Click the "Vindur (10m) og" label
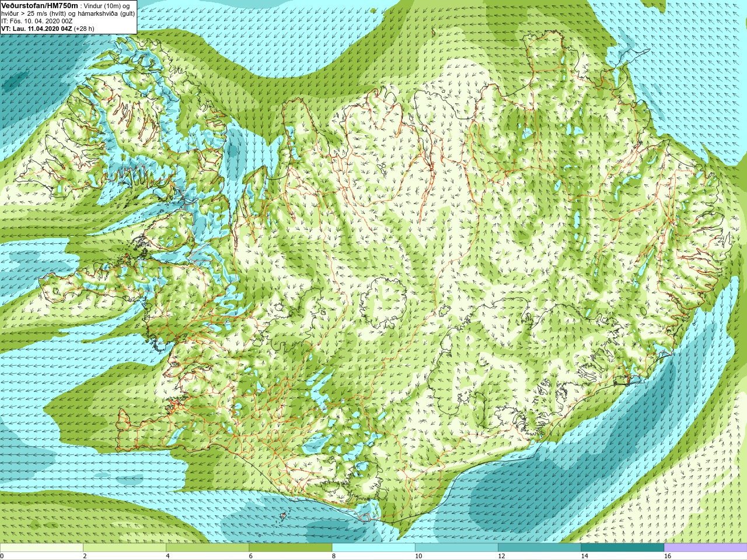 (107, 6)
